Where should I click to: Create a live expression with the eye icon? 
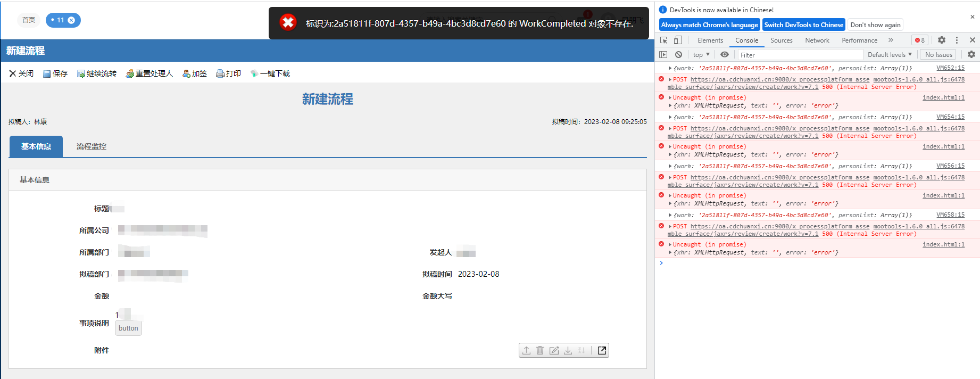pos(725,54)
